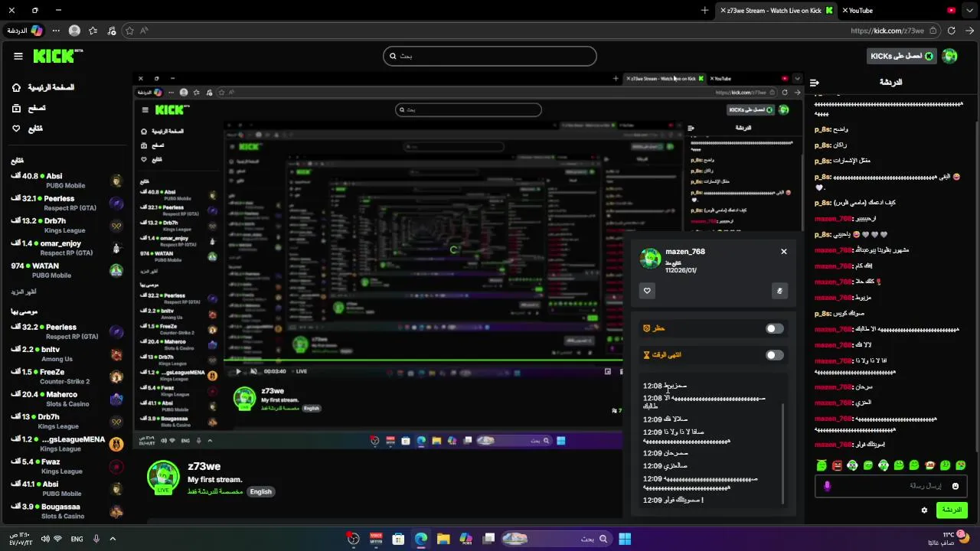
Task: Open the browser tab list dropdown
Action: pos(969,11)
